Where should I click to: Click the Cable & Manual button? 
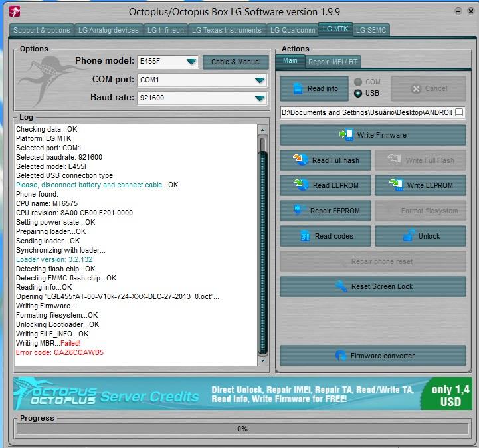(236, 62)
